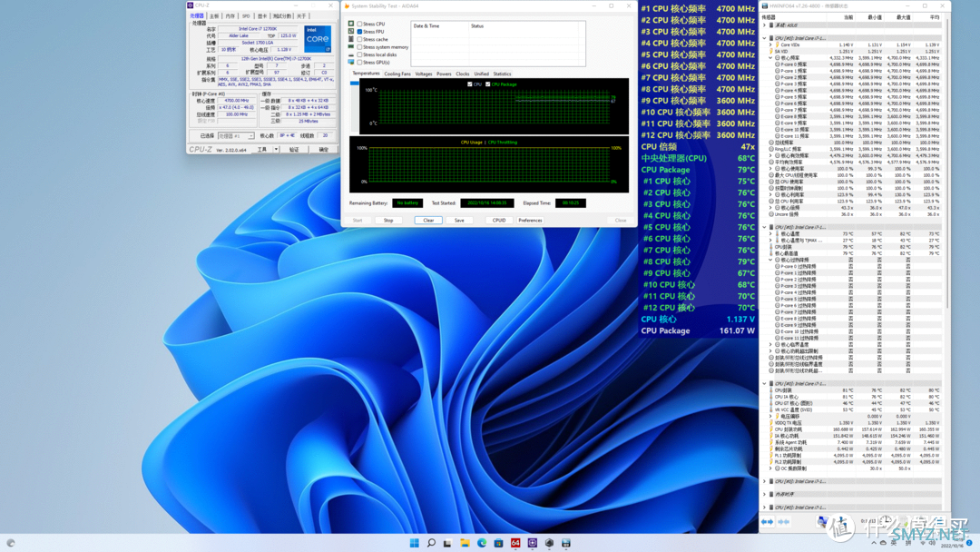Toggle CPU graph line checkbox

pyautogui.click(x=470, y=84)
